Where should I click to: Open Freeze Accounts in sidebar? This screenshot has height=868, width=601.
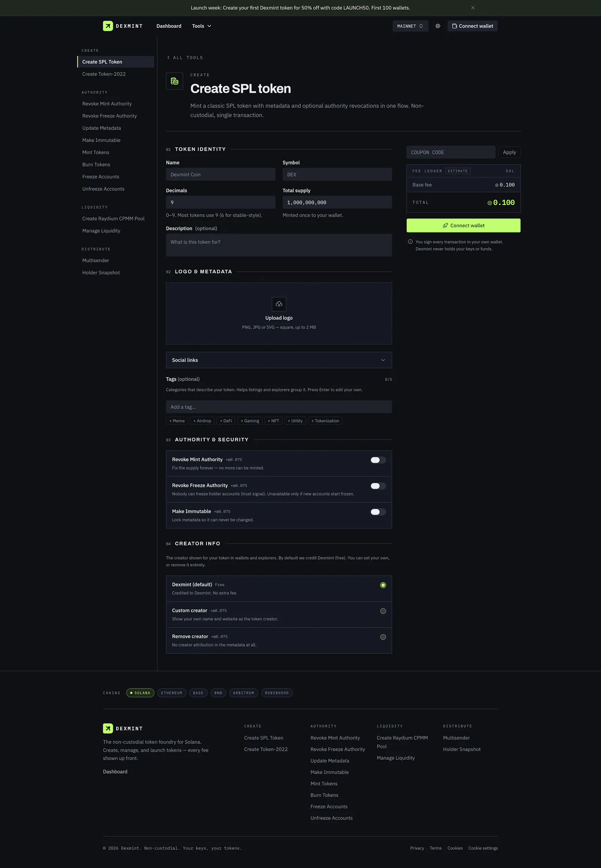click(x=116, y=177)
